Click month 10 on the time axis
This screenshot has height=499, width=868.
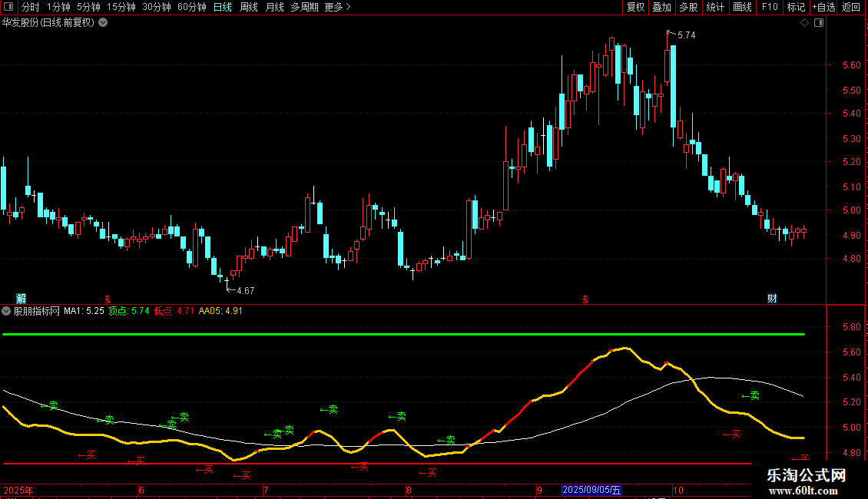coord(678,490)
